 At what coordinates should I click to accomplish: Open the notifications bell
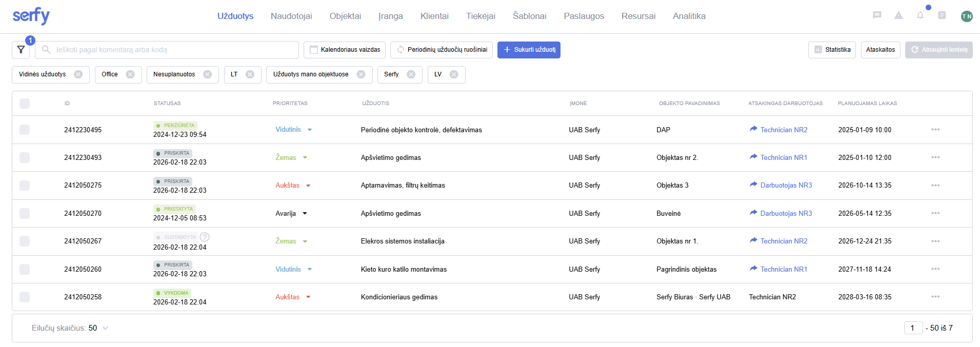click(x=920, y=15)
